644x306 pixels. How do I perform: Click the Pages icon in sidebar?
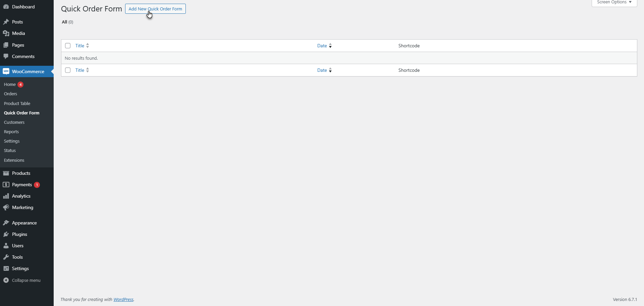click(x=6, y=45)
